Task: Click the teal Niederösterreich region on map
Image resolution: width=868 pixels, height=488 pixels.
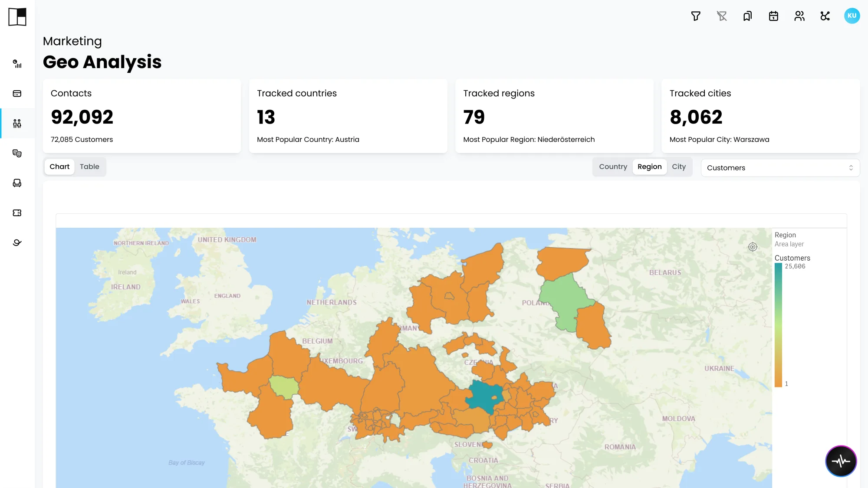Action: click(x=483, y=396)
